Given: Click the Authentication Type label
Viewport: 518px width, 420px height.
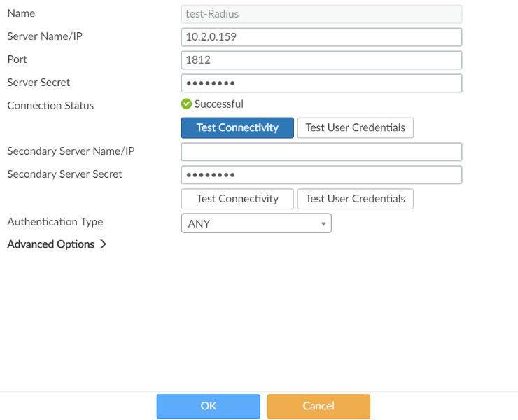Looking at the screenshot, I should pos(55,222).
